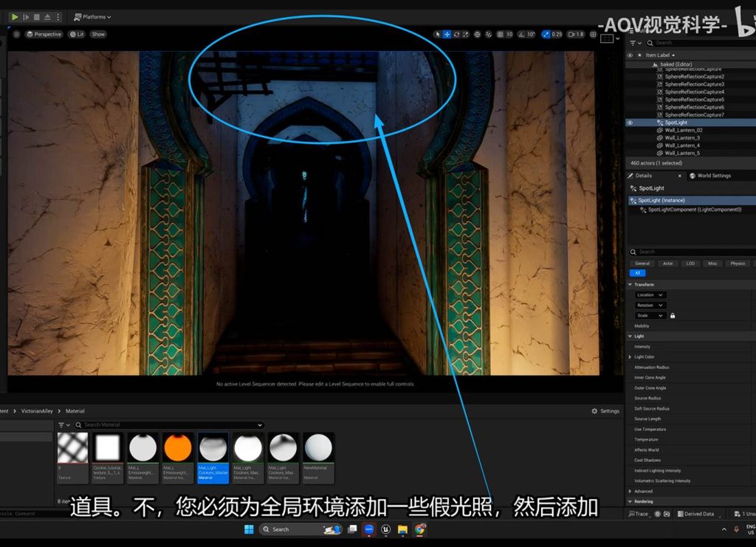Select the translate (move) gizmo tool
This screenshot has height=547, width=756.
tap(447, 34)
